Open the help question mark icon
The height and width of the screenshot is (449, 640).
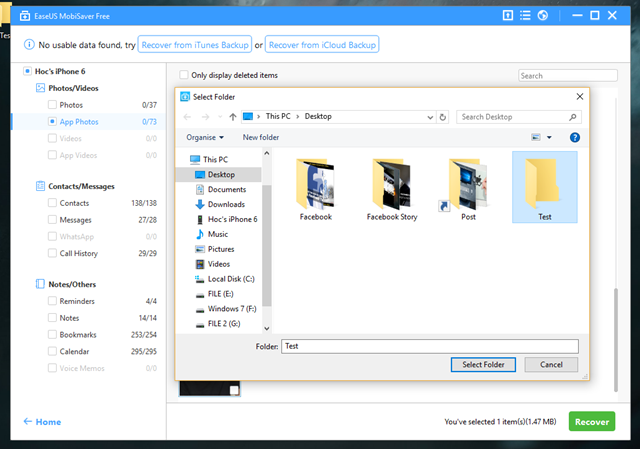point(575,138)
